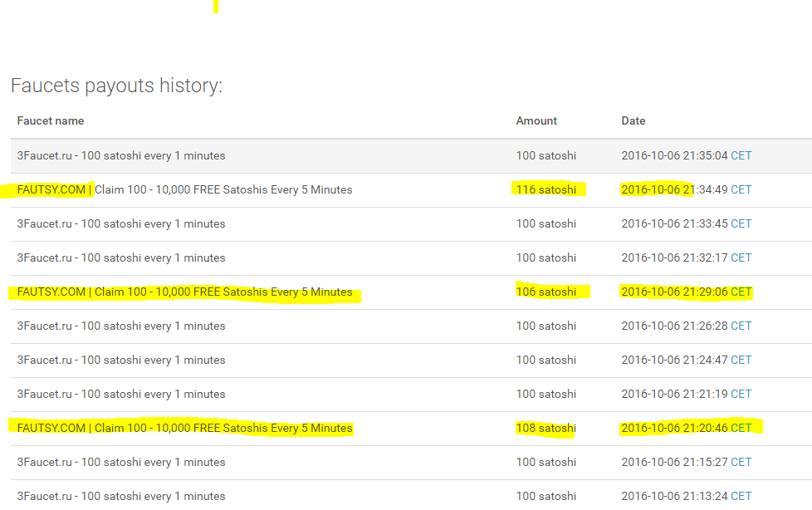Click the CET link at 21:13:24
The height and width of the screenshot is (510, 812).
pos(741,496)
